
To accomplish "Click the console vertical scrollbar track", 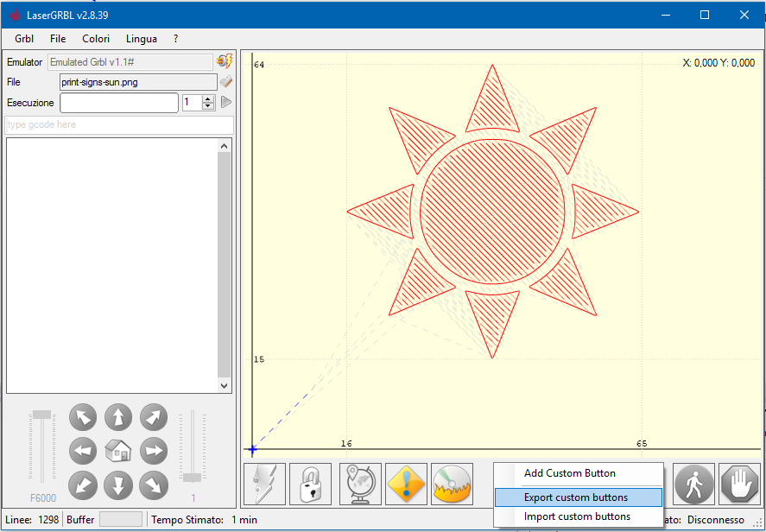I will (224, 265).
